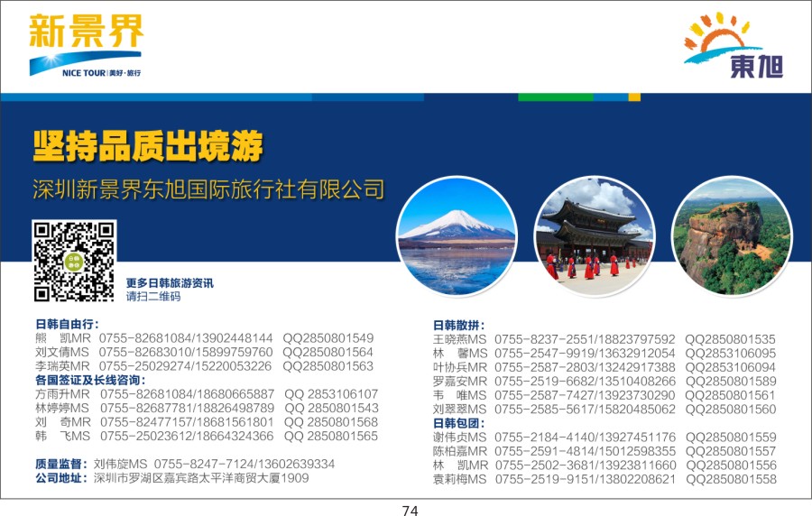Click the contact row for 刘 奇MR

tap(207, 422)
